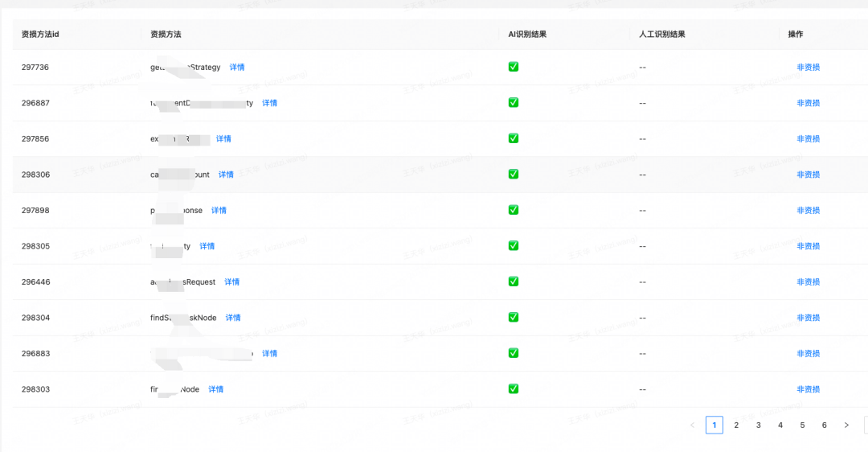Click green check icon in row 297856
The image size is (868, 452).
513,138
